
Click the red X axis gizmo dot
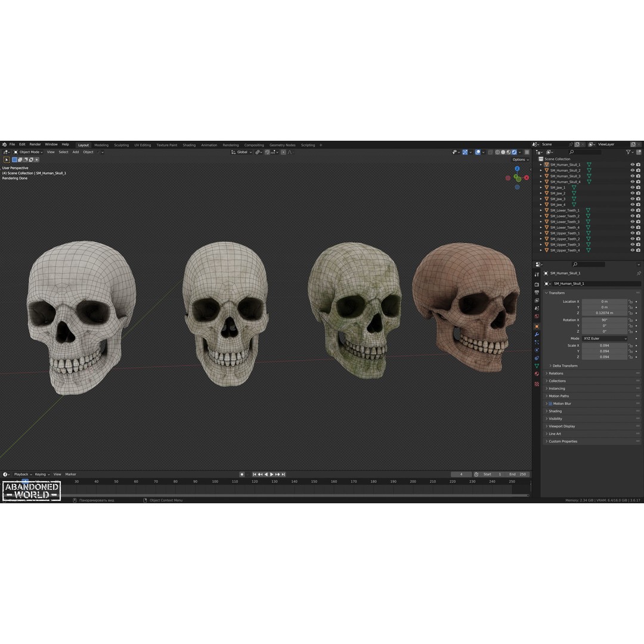coord(527,178)
